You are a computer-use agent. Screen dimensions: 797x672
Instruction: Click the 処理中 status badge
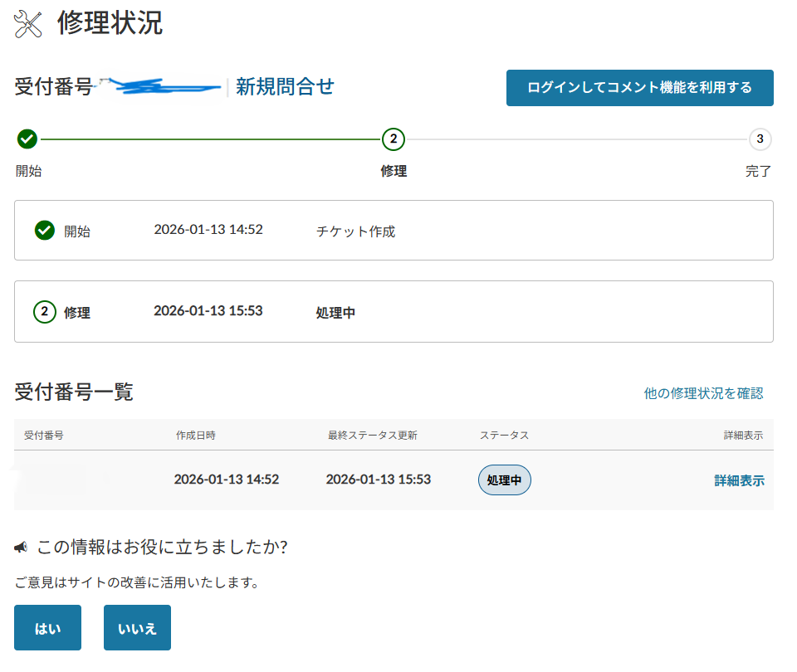click(504, 480)
